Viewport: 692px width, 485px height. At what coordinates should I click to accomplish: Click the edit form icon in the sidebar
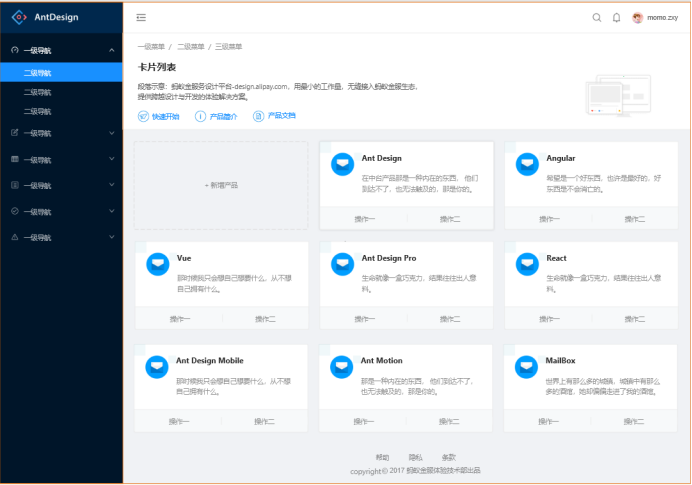click(15, 132)
